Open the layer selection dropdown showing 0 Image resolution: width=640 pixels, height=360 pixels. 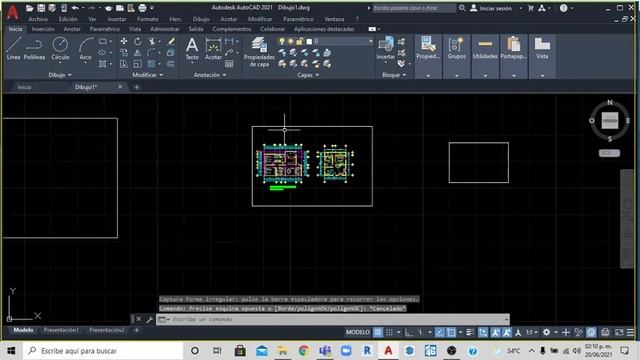[343, 41]
